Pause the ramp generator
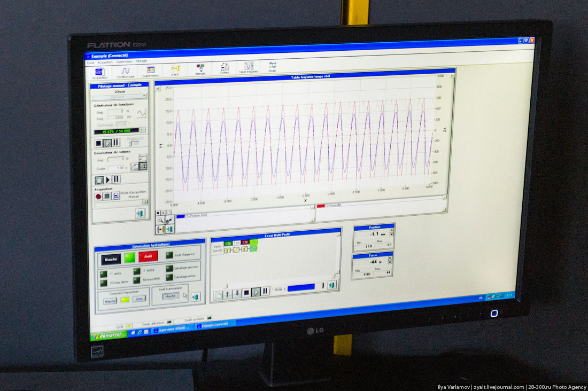The image size is (588, 391). (x=116, y=179)
